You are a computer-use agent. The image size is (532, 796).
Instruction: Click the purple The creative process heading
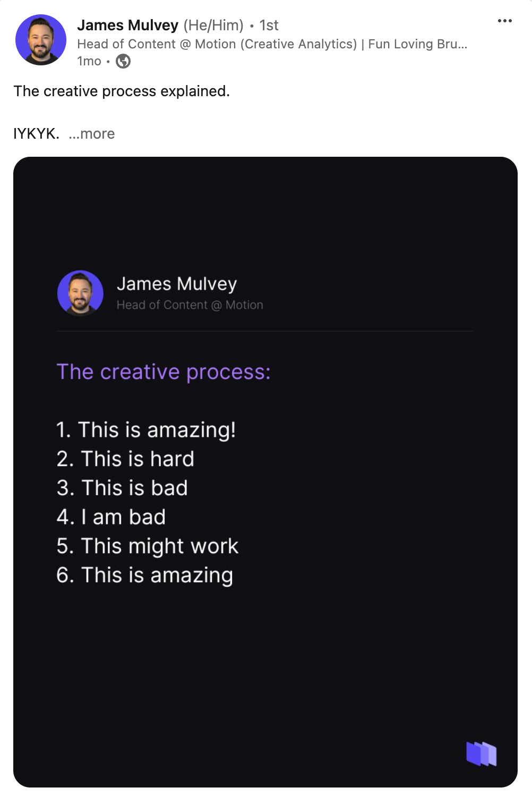click(x=164, y=371)
